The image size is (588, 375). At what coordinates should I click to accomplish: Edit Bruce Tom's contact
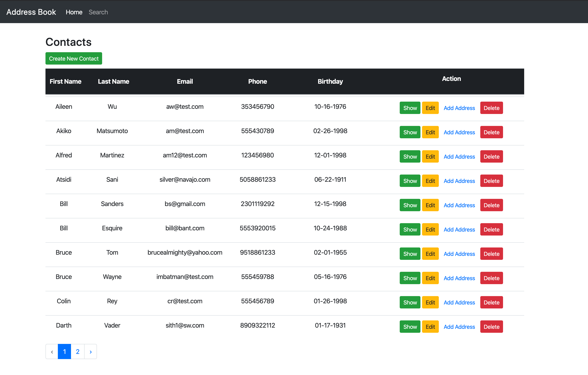[430, 254]
